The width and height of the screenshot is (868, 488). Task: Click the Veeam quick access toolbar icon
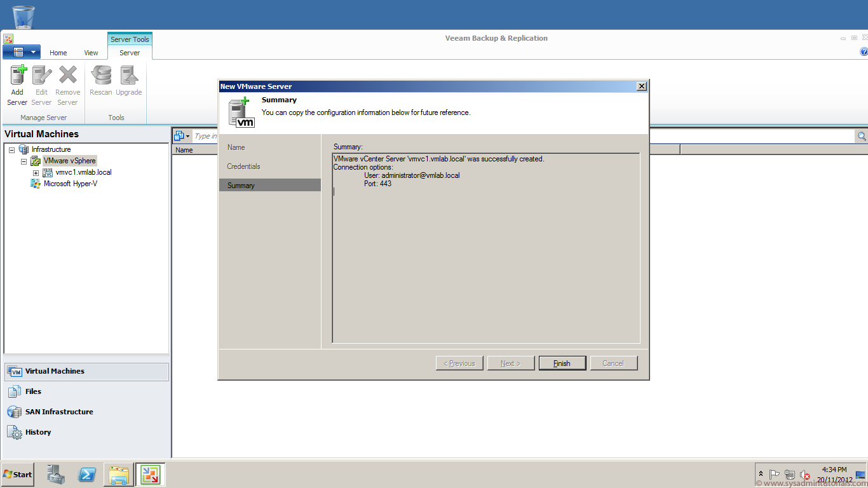8,39
